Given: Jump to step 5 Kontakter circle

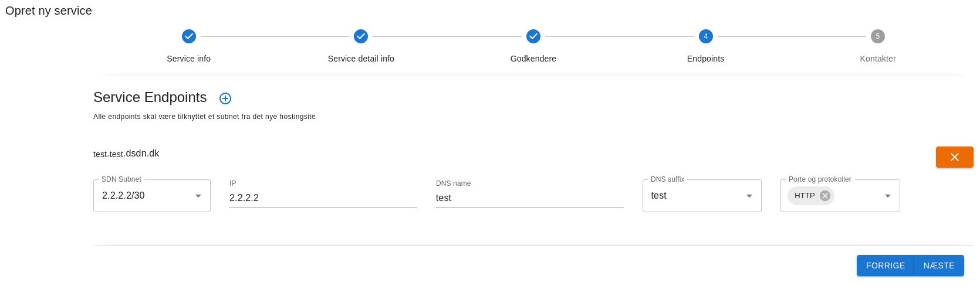Looking at the screenshot, I should tap(877, 36).
